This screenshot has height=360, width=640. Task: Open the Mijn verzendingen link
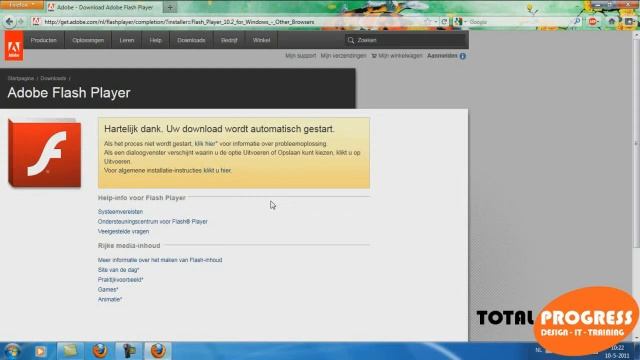(x=343, y=56)
